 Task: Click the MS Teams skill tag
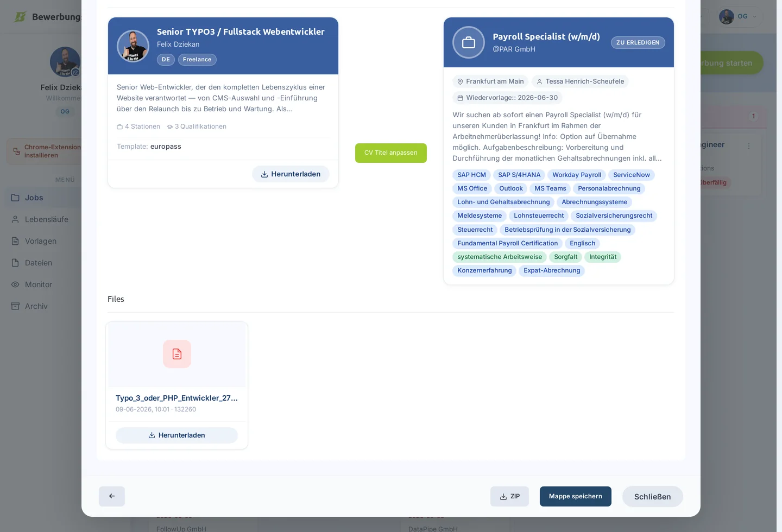550,188
